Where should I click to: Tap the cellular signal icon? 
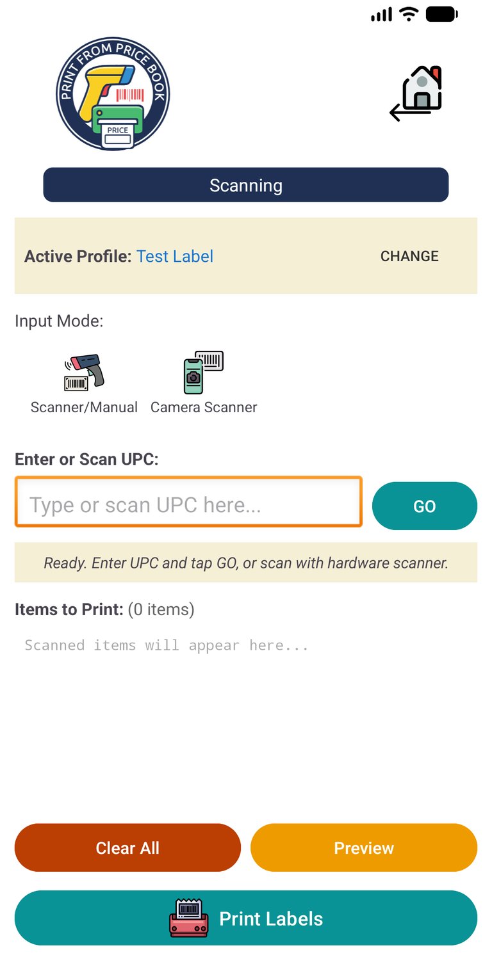pos(381,14)
